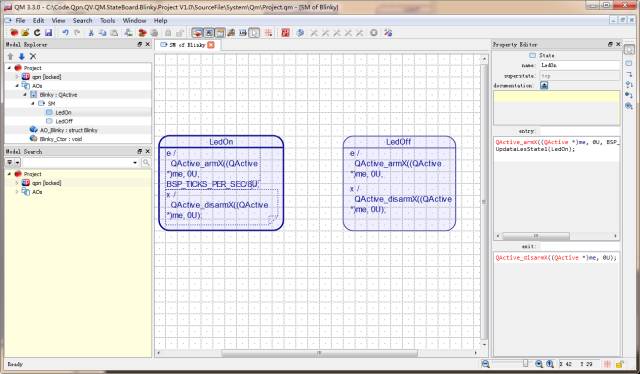Toggle the second highlighted view button in toolbar

pos(209,33)
